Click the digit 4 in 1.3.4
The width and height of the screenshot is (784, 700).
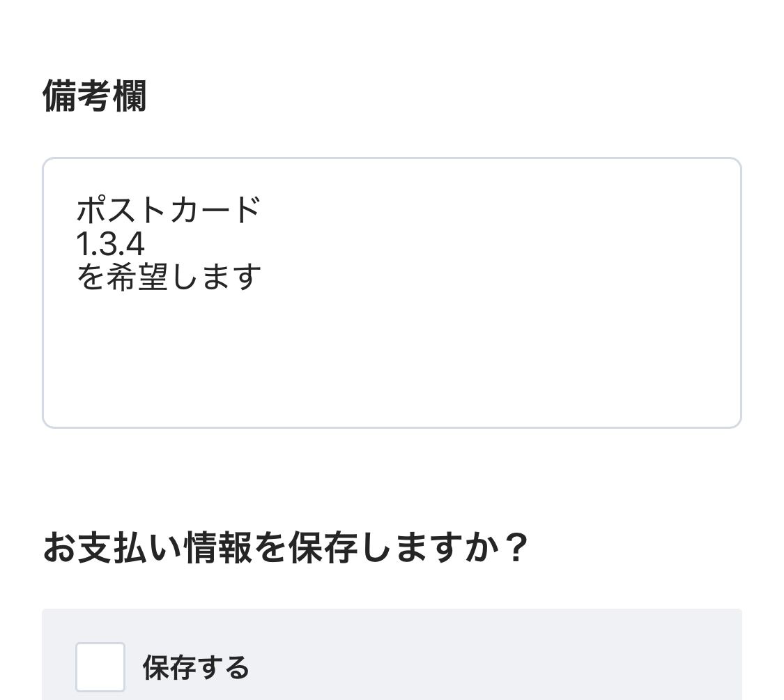(135, 244)
